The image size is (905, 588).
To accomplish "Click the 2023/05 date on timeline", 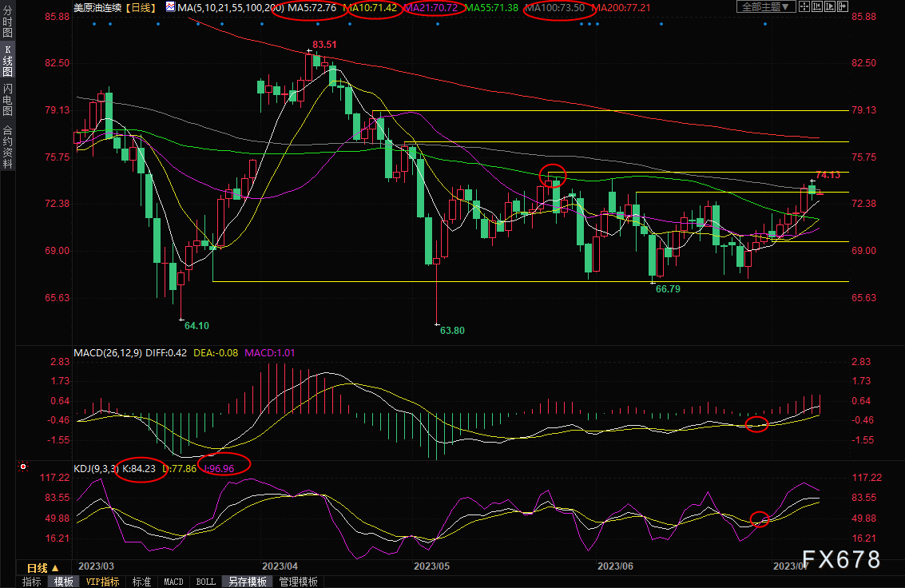I will pos(431,566).
